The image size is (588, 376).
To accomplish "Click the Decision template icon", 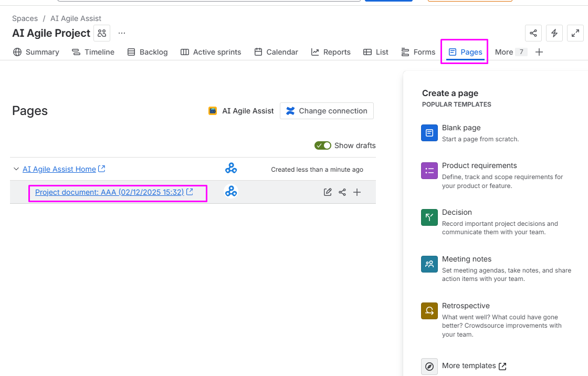I will coord(429,217).
